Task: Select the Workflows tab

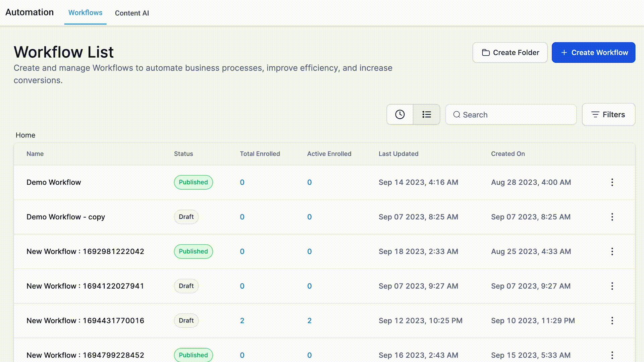Action: [x=85, y=13]
